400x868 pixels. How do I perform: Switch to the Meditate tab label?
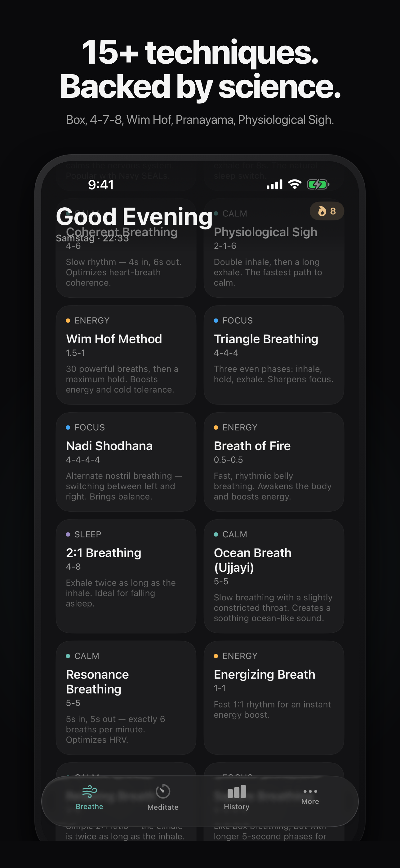coord(163,807)
